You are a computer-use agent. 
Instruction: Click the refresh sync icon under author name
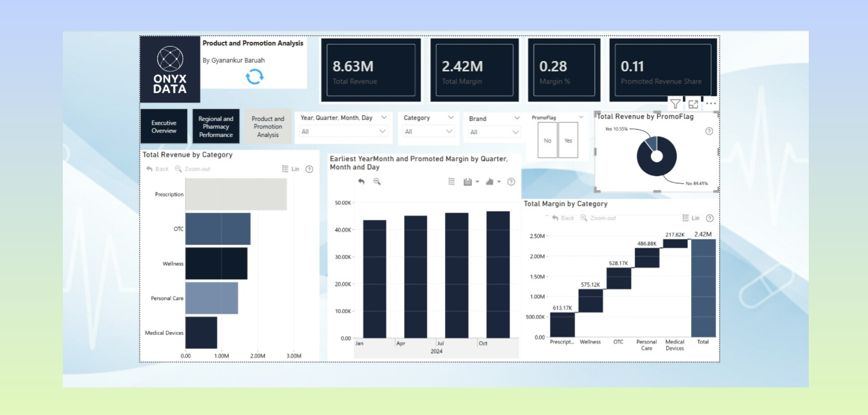(255, 77)
